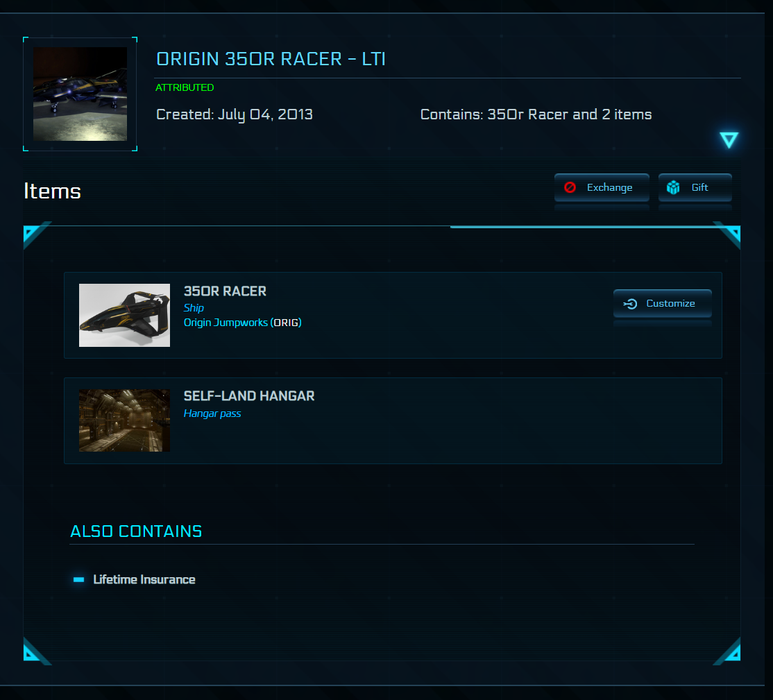Image resolution: width=773 pixels, height=700 pixels.
Task: Click the blue gift box icon
Action: click(673, 187)
